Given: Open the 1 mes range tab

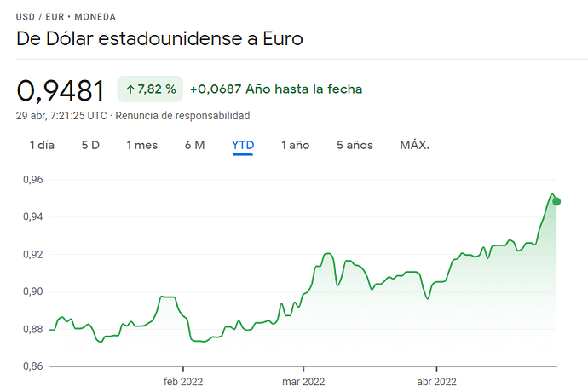Looking at the screenshot, I should point(141,145).
